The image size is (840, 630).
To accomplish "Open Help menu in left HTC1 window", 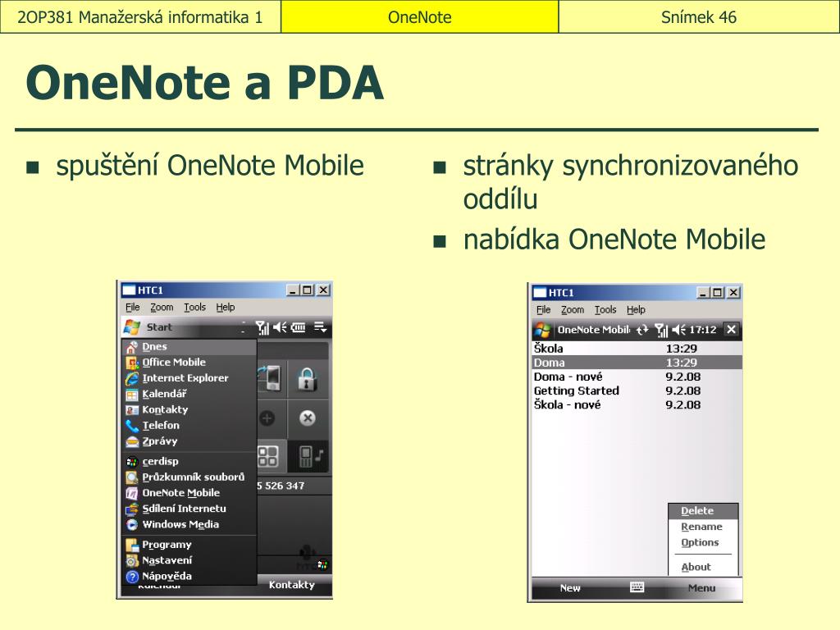I will 226,307.
